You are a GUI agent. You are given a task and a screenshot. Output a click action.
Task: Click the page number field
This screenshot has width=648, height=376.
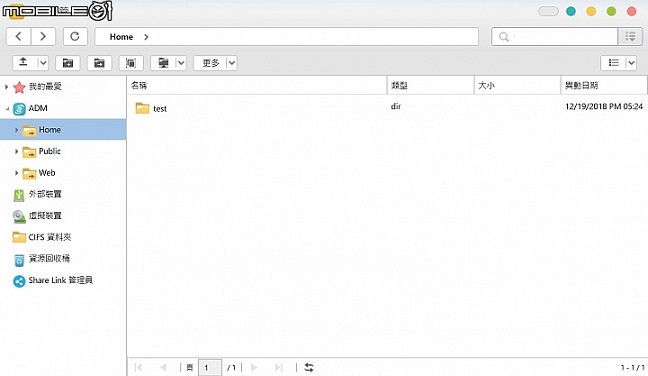[x=210, y=367]
